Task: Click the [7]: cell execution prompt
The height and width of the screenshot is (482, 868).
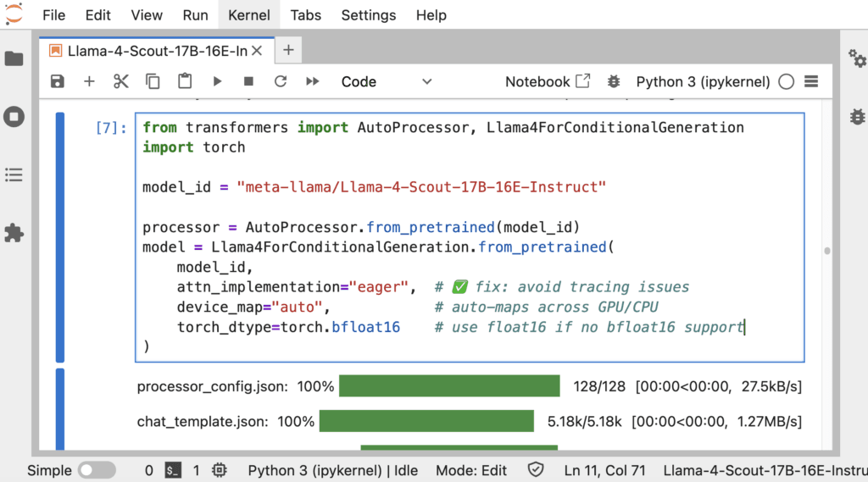Action: coord(111,128)
